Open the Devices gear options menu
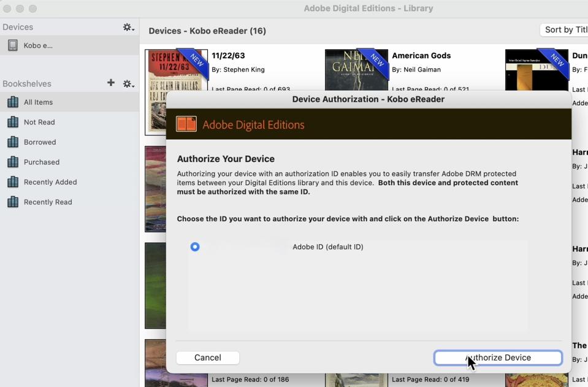Screen dimensions: 588x387 128,28
